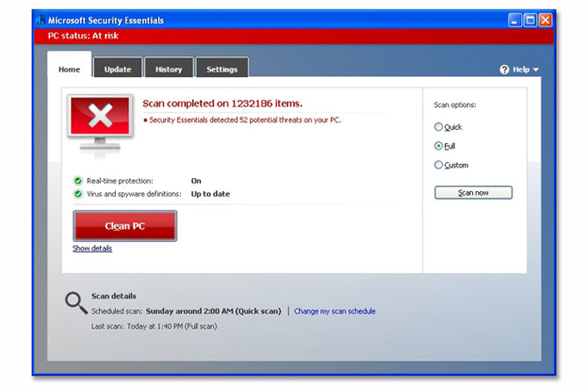This screenshot has width=588, height=386.
Task: Close the Security Essentials window
Action: pos(546,20)
